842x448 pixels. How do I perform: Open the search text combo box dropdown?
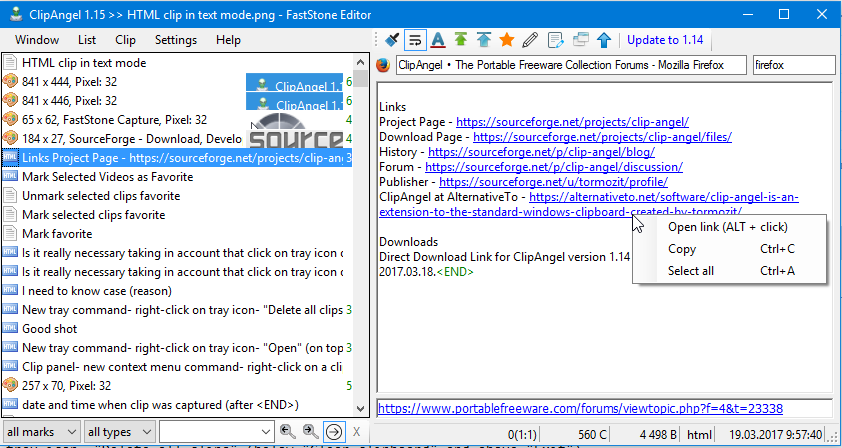click(x=266, y=432)
